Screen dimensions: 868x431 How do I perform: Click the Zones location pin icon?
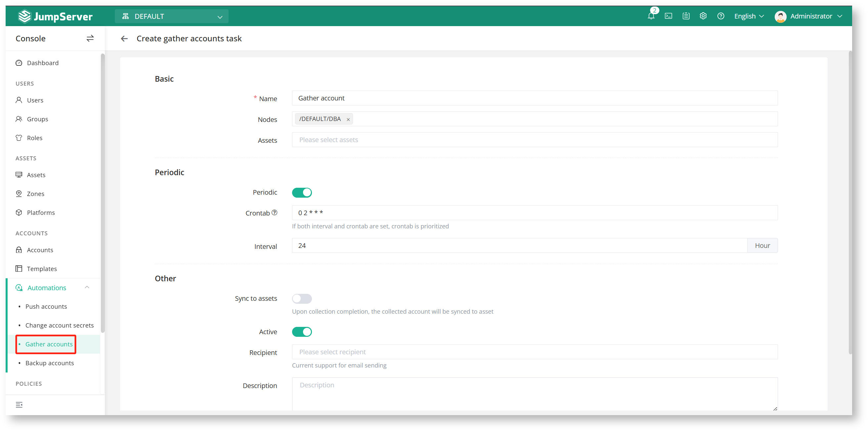pos(19,194)
